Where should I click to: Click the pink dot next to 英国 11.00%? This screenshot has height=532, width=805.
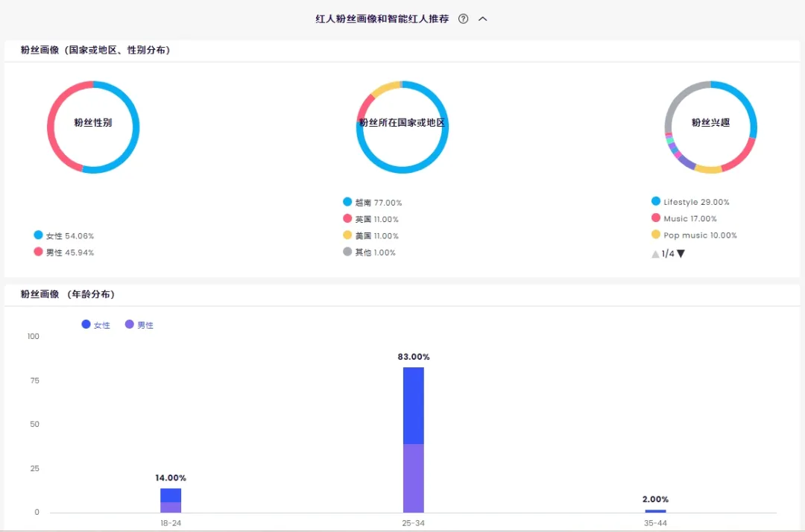[x=347, y=219]
